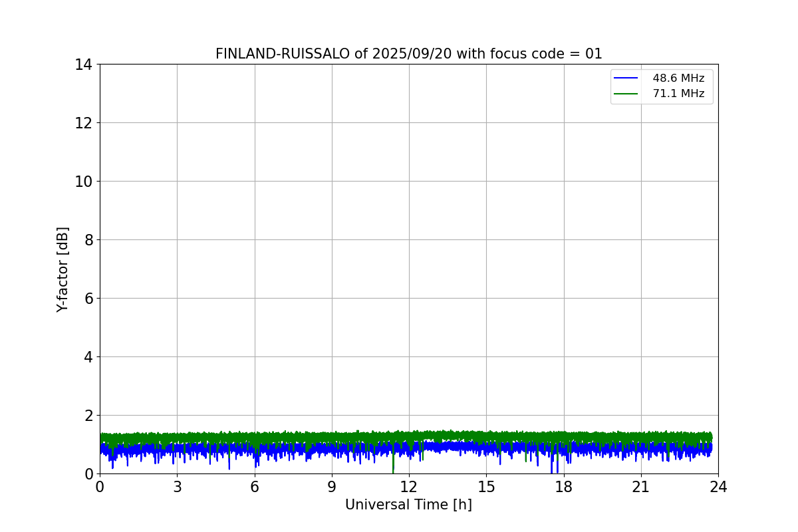Image resolution: width=798 pixels, height=532 pixels.
Task: Click y-axis tick label 2
Action: coord(89,416)
